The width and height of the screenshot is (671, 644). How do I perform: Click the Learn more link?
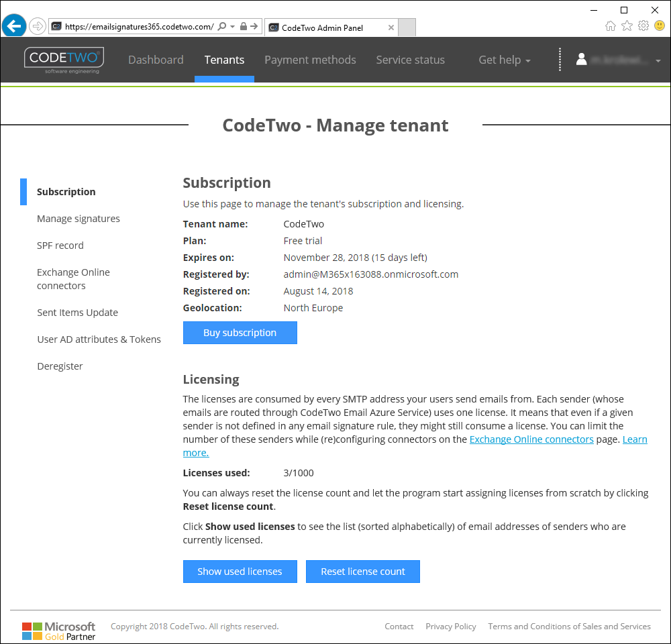(635, 439)
